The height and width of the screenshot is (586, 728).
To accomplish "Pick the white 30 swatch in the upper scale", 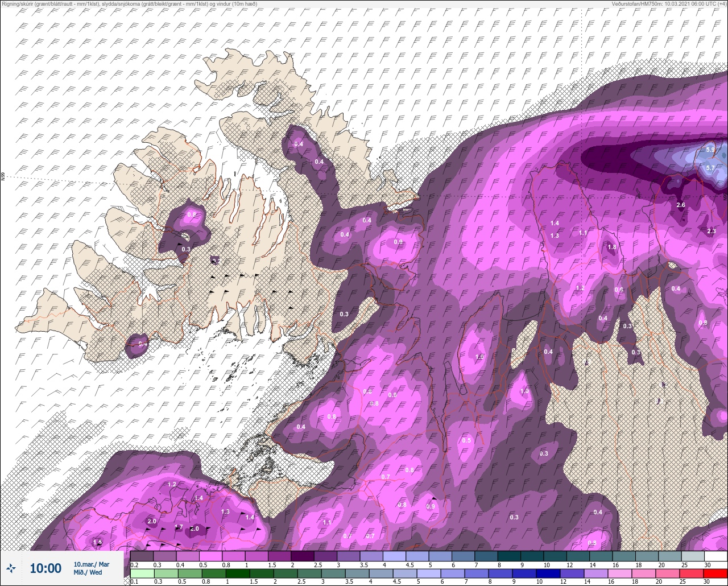I will pos(716,556).
